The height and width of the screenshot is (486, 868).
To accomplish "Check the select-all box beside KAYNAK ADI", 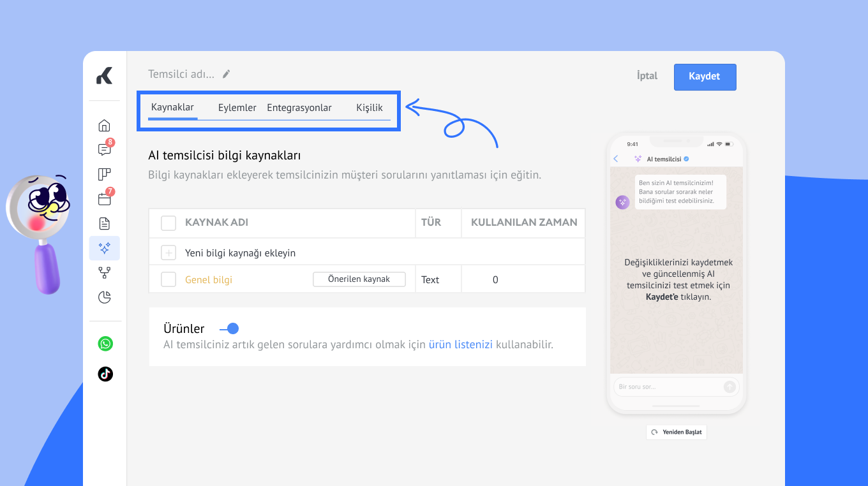I will (168, 223).
